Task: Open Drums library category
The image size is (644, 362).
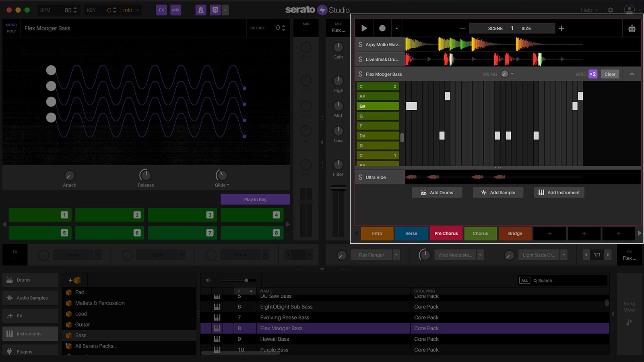Action: pos(30,280)
